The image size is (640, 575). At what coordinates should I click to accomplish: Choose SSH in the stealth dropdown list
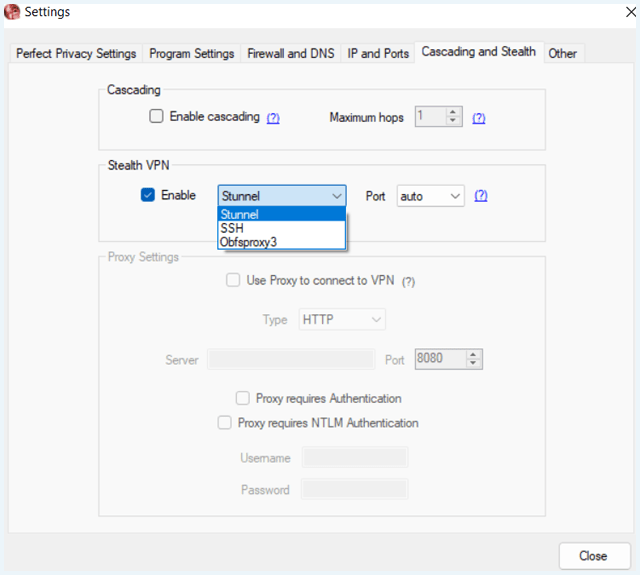point(282,228)
